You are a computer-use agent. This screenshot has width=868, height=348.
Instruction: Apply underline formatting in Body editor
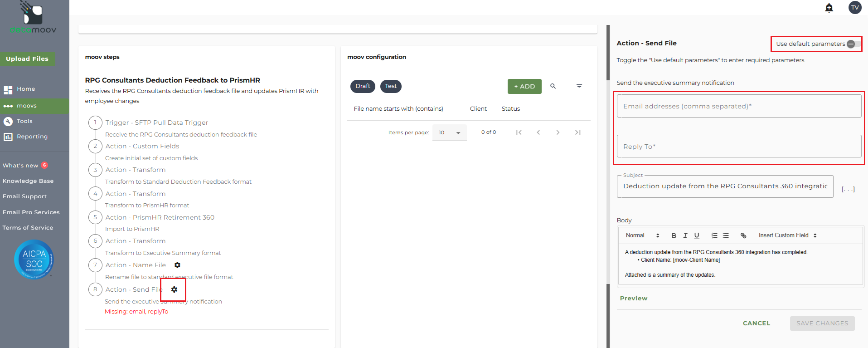(697, 235)
